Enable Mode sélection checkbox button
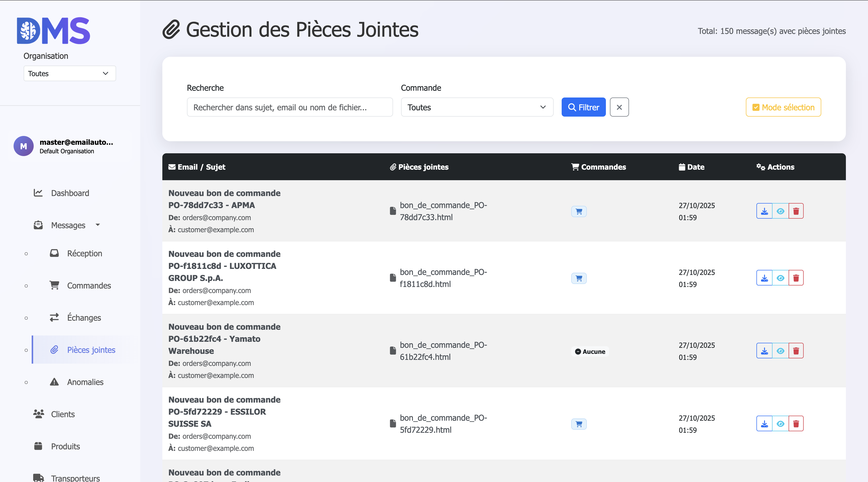The image size is (868, 482). click(783, 107)
